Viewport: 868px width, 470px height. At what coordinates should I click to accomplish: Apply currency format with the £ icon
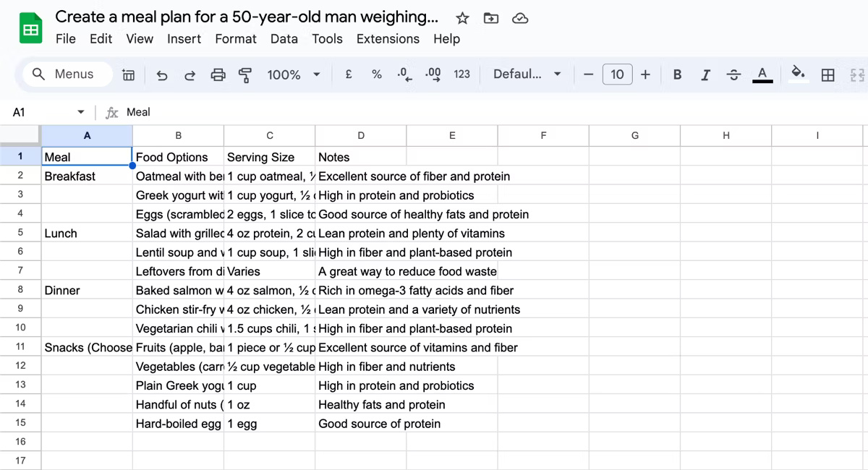[348, 74]
